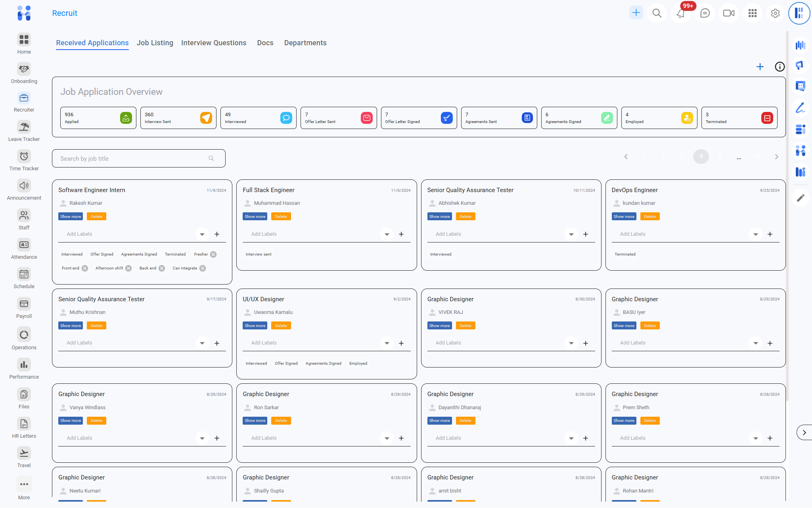This screenshot has width=812, height=508.
Task: Click Show more for Rakesh Kumar
Action: pyautogui.click(x=71, y=217)
